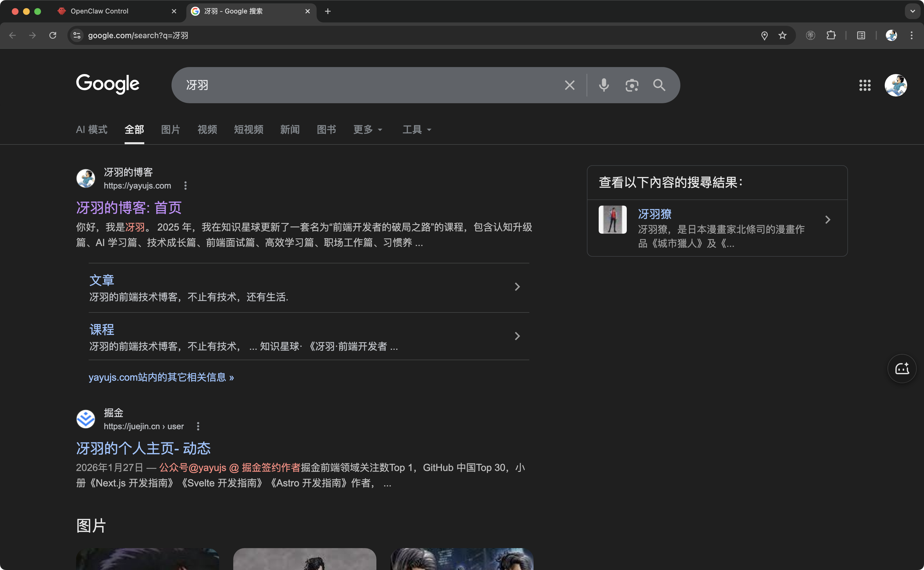Expand the tab search dropdown
Image resolution: width=924 pixels, height=570 pixels.
pos(913,11)
